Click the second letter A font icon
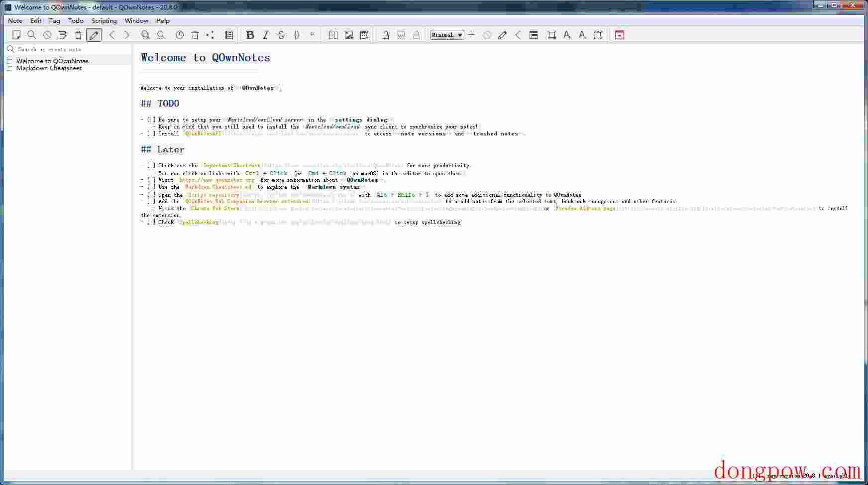This screenshot has width=868, height=485. pyautogui.click(x=582, y=35)
